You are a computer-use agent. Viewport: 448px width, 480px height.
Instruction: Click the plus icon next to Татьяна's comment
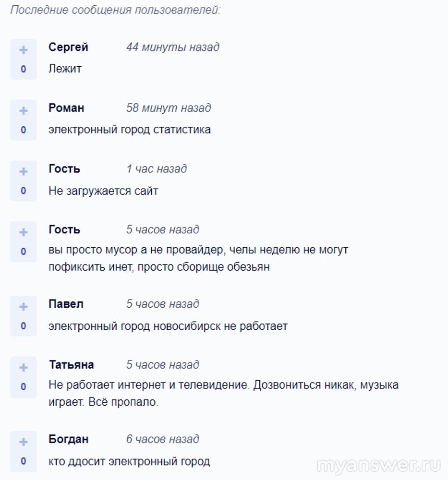24,368
